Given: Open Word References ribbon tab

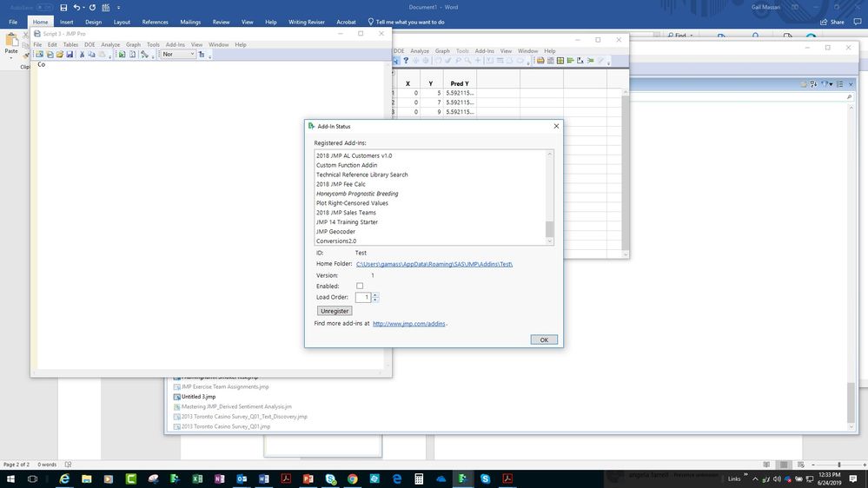Looking at the screenshot, I should (x=155, y=22).
